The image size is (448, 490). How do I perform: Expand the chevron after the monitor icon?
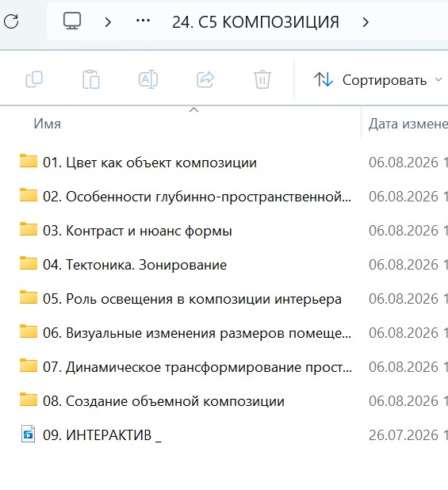(x=108, y=22)
